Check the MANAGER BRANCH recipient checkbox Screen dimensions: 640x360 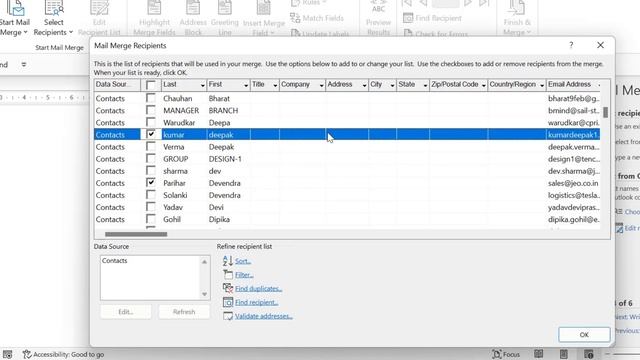pyautogui.click(x=151, y=110)
